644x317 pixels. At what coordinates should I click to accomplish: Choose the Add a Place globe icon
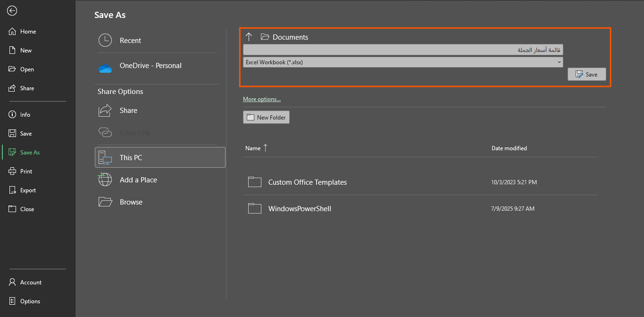point(105,180)
